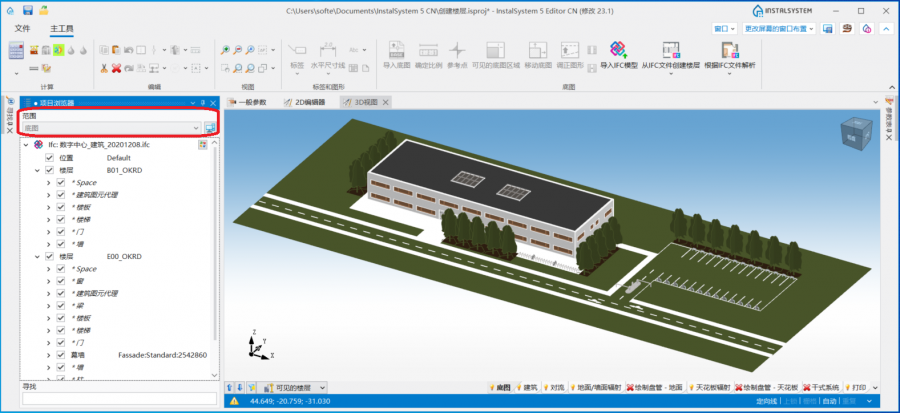
Task: Click the 3D view orientation cube
Action: (853, 135)
